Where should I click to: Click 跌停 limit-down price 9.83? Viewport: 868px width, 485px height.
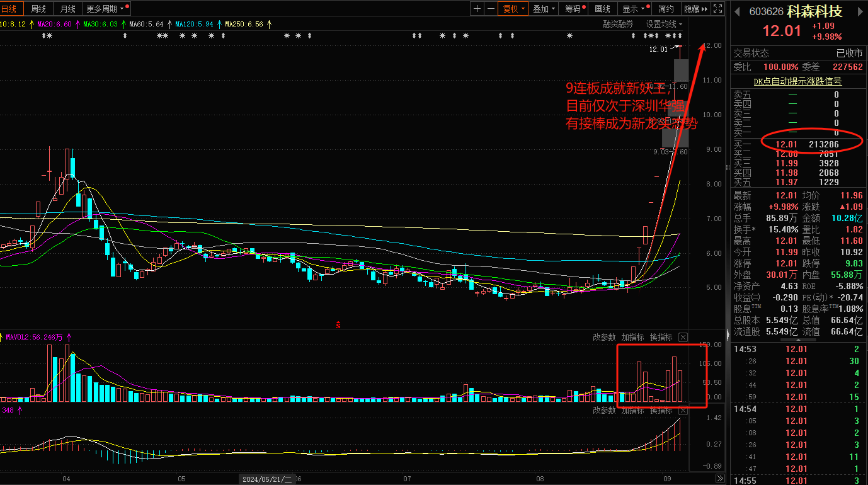(854, 263)
